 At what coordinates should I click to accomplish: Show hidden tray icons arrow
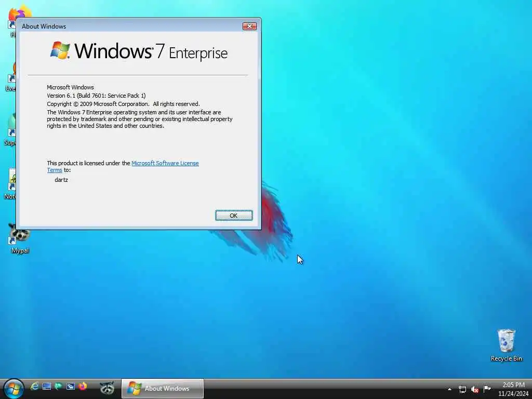[x=449, y=389]
